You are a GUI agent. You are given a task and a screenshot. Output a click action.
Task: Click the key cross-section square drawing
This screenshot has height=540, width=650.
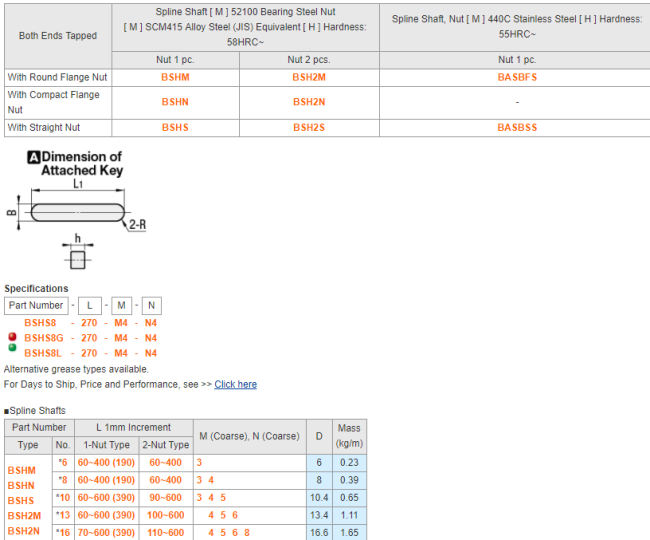77,260
